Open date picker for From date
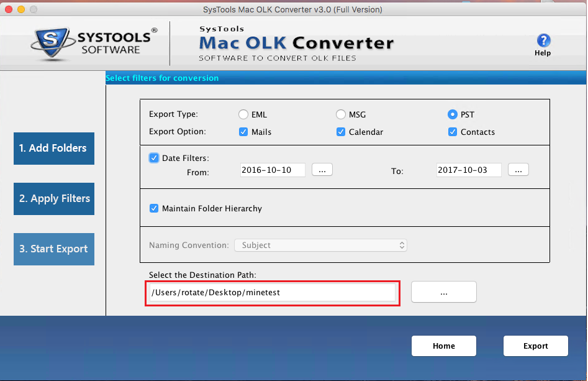This screenshot has height=381, width=588. coord(322,170)
